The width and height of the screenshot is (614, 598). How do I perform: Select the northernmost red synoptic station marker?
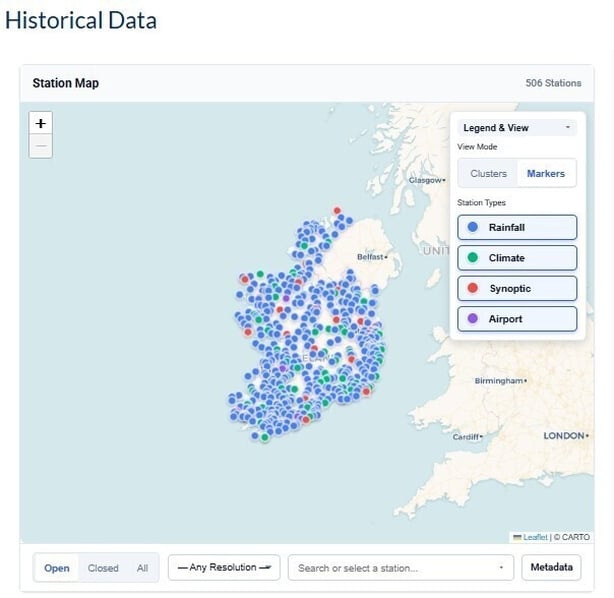pyautogui.click(x=337, y=210)
